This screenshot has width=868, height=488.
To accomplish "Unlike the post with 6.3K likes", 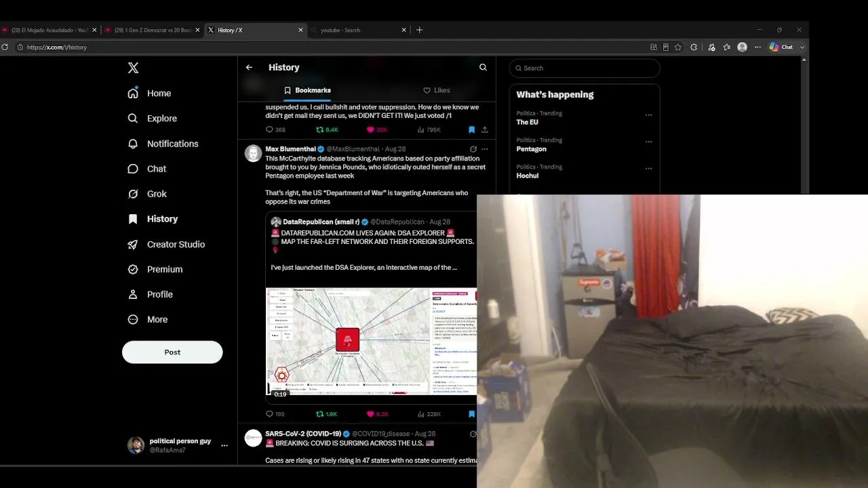I will pyautogui.click(x=378, y=413).
